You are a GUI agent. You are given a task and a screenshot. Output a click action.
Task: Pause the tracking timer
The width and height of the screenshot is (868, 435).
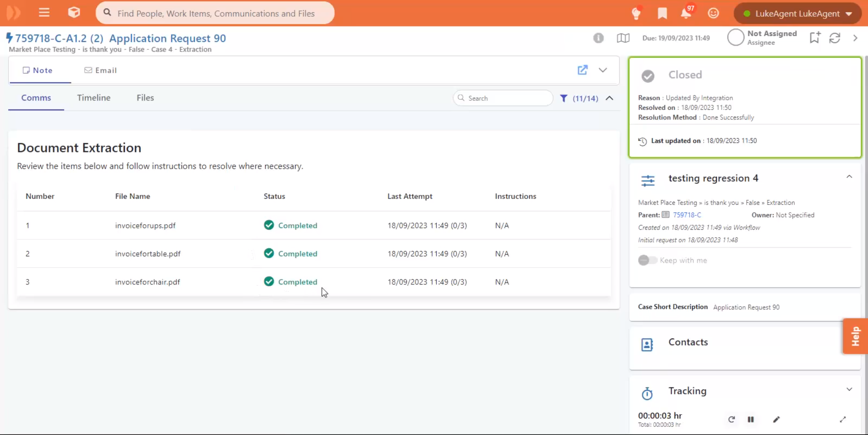point(751,420)
